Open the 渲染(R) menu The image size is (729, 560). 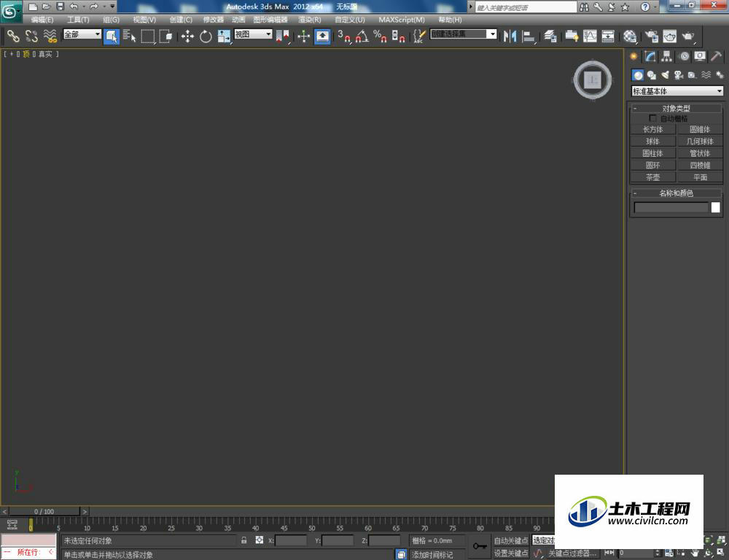click(310, 20)
